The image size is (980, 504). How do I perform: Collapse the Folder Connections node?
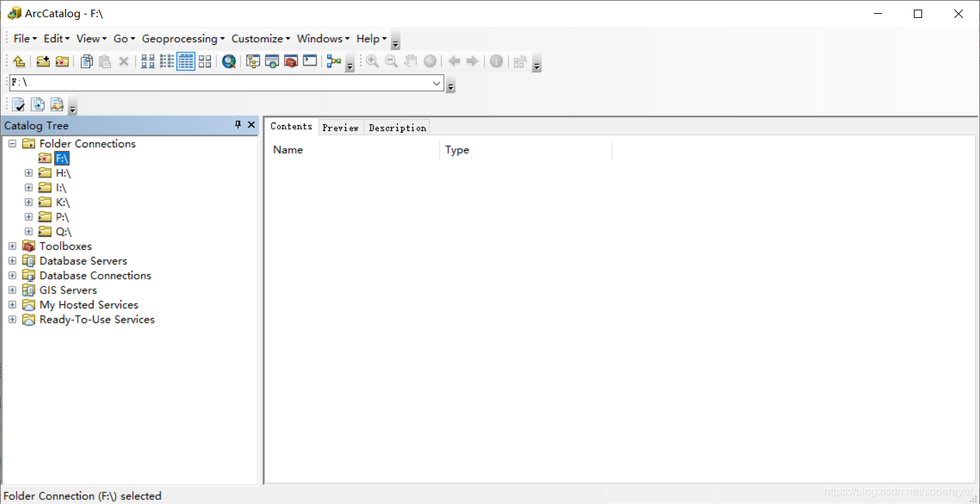(x=12, y=143)
